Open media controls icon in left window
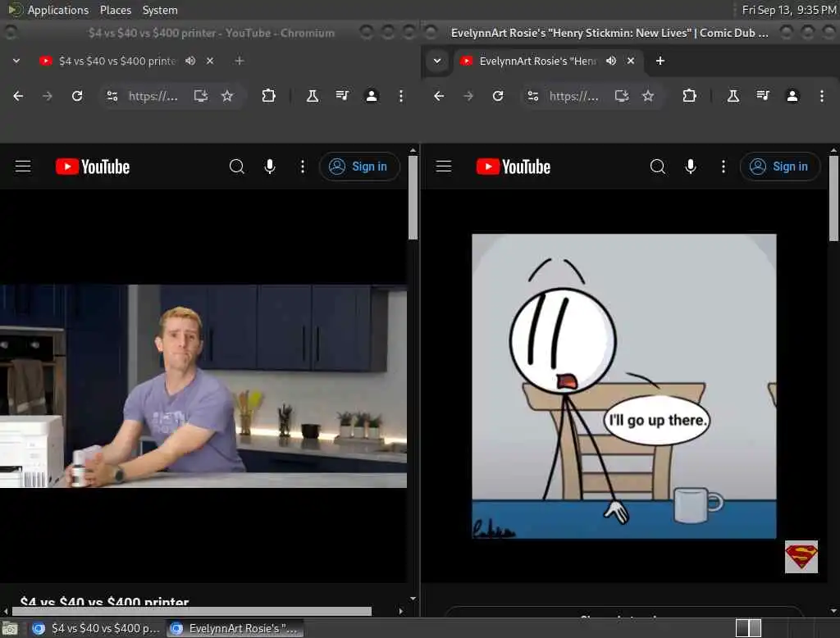Image resolution: width=840 pixels, height=638 pixels. click(x=342, y=96)
